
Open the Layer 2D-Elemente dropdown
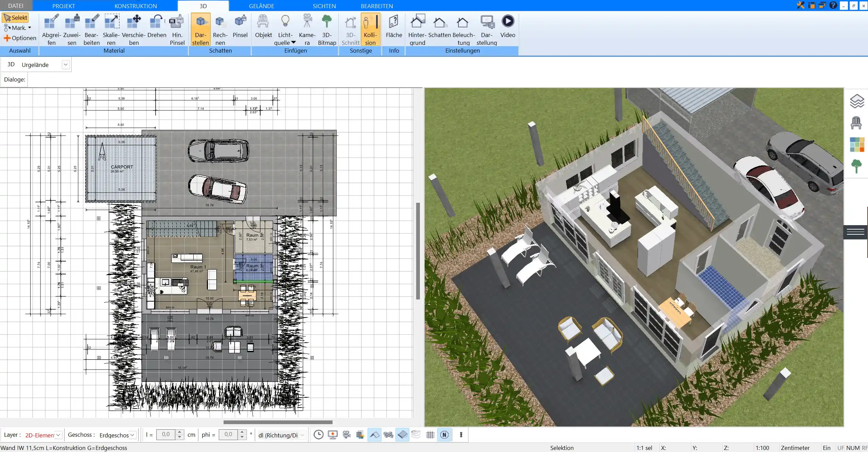58,435
